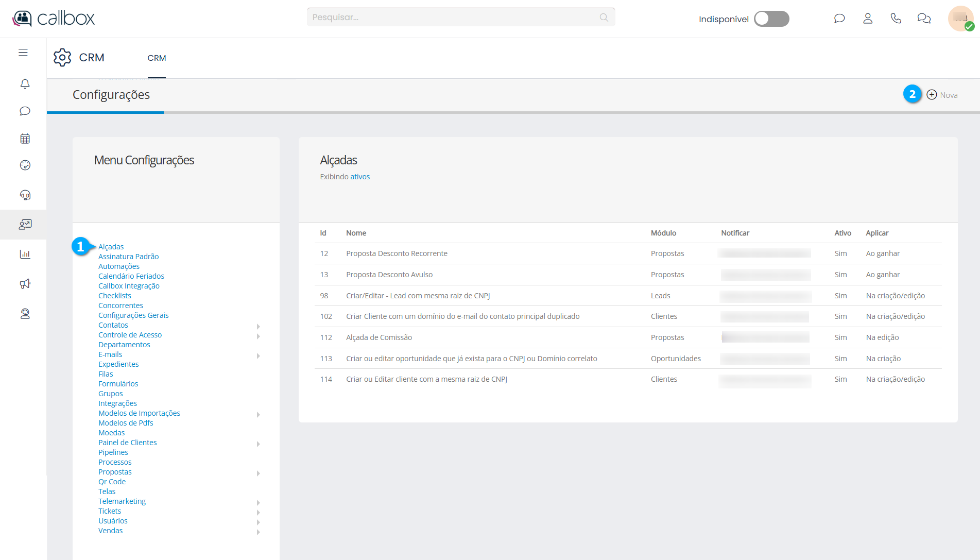
Task: Open conversations double-bubble icon in header
Action: pyautogui.click(x=924, y=19)
